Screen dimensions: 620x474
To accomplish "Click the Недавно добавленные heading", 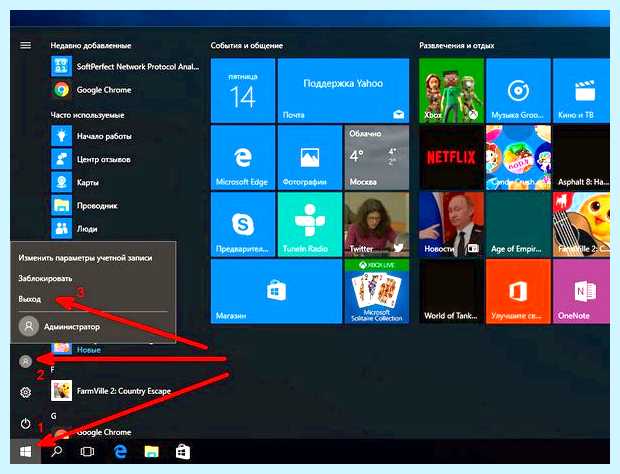I will click(x=91, y=45).
